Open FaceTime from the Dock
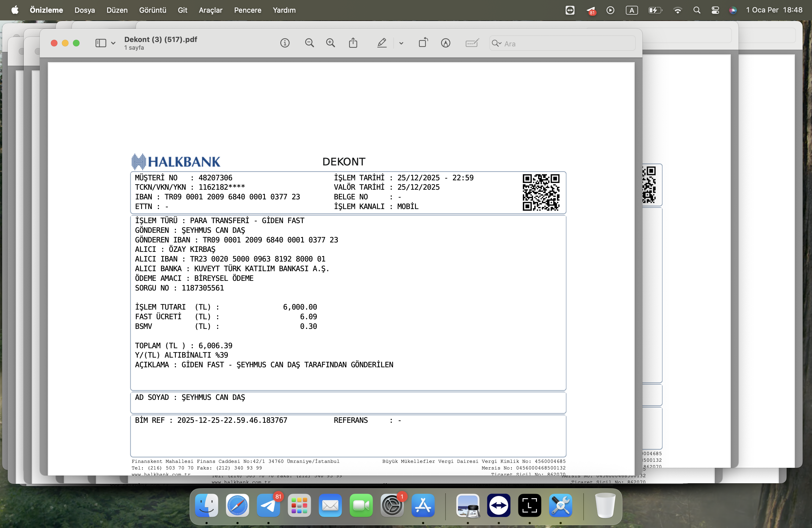The image size is (812, 528). (361, 505)
